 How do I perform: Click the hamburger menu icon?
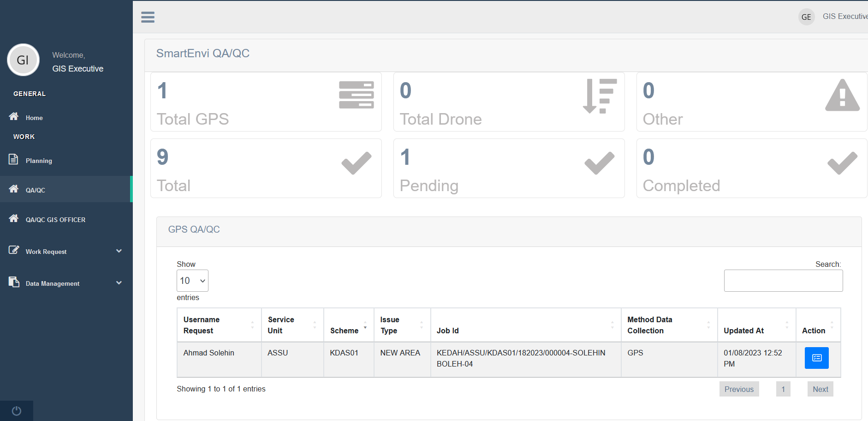(148, 17)
